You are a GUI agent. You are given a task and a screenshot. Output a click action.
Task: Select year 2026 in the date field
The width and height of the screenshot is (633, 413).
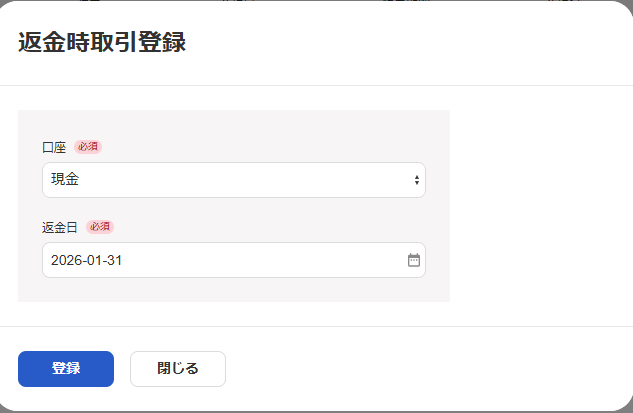click(x=66, y=260)
